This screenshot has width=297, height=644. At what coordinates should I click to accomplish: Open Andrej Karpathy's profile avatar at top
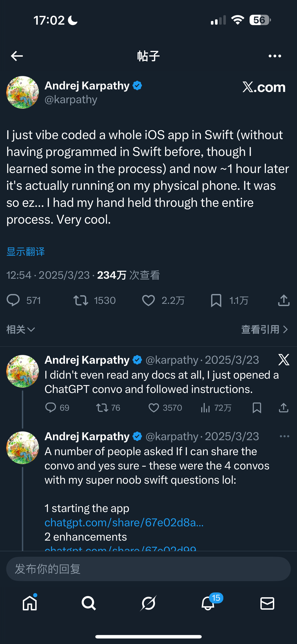pos(23,92)
